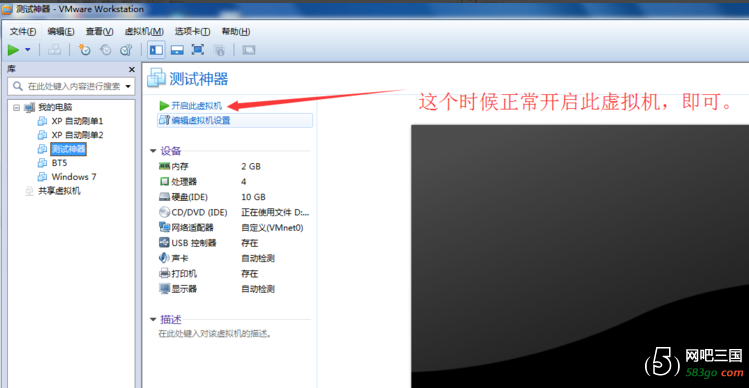Enter full screen mode icon
This screenshot has width=749, height=388.
(x=198, y=50)
